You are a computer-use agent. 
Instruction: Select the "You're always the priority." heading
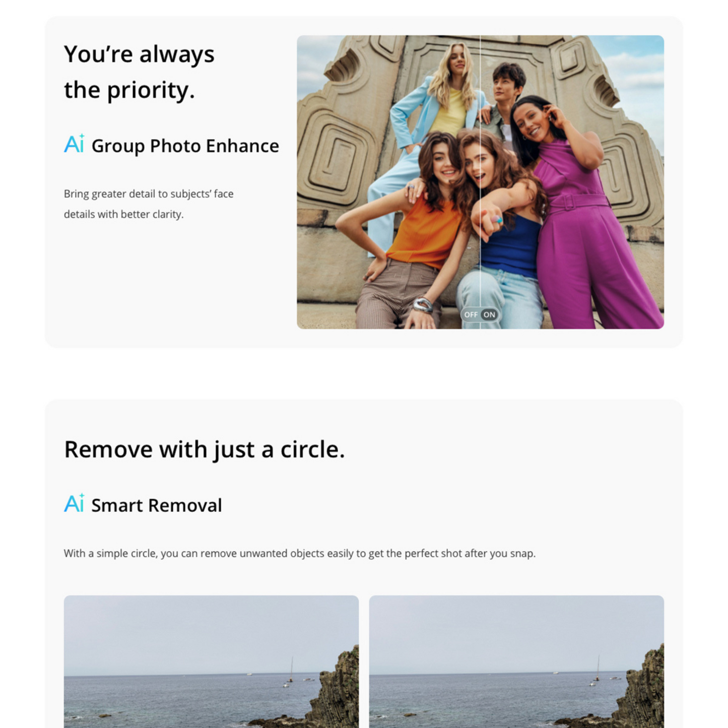(x=139, y=72)
